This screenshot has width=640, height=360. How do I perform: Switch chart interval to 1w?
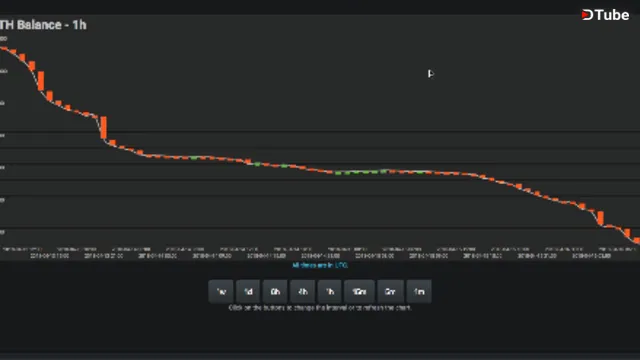tap(221, 291)
